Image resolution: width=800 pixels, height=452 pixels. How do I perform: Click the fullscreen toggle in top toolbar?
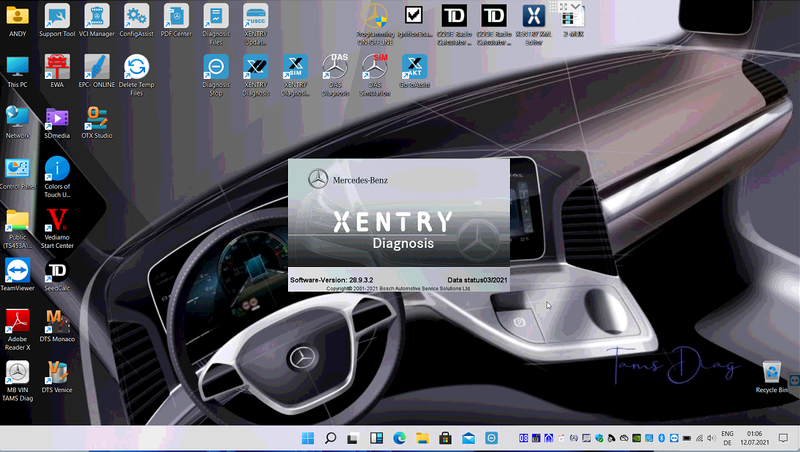click(563, 7)
